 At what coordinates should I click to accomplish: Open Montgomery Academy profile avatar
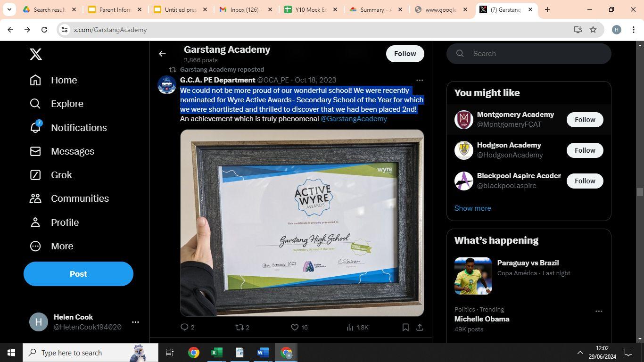(x=463, y=120)
